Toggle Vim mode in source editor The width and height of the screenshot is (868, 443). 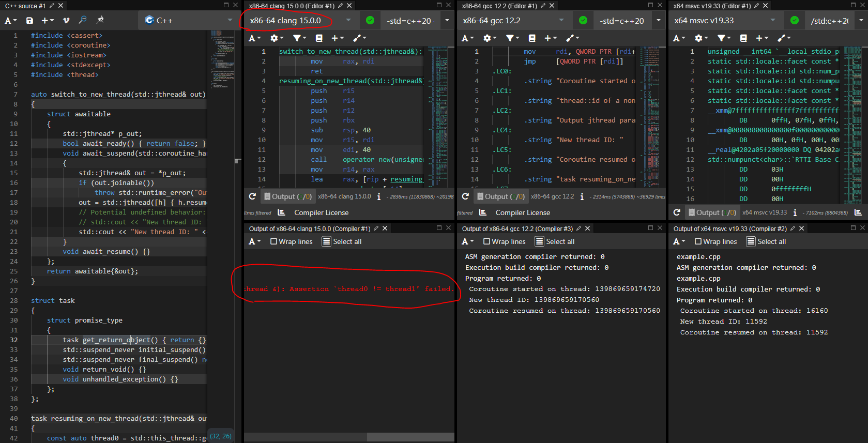(x=66, y=20)
